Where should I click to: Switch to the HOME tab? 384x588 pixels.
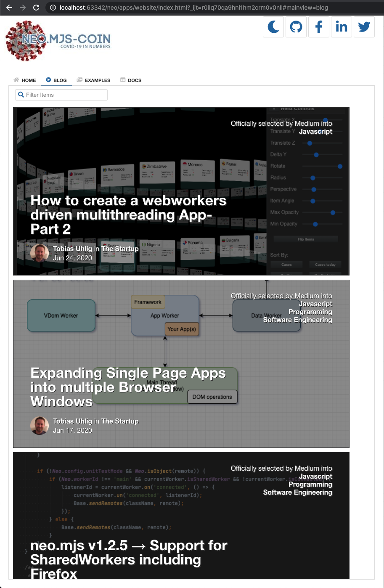click(x=25, y=80)
